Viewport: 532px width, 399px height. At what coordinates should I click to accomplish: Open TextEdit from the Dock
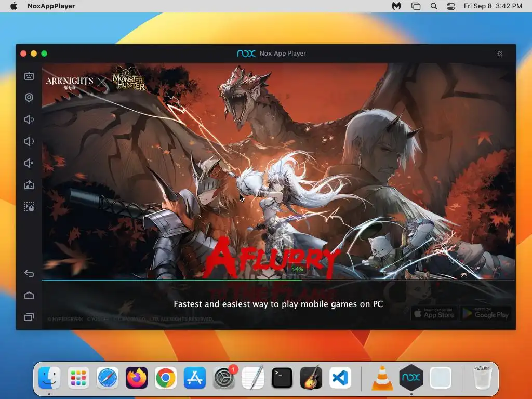pos(253,378)
